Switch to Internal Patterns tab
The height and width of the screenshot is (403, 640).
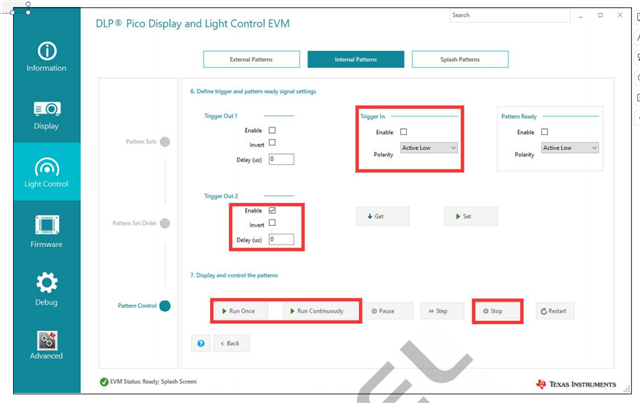(x=356, y=60)
